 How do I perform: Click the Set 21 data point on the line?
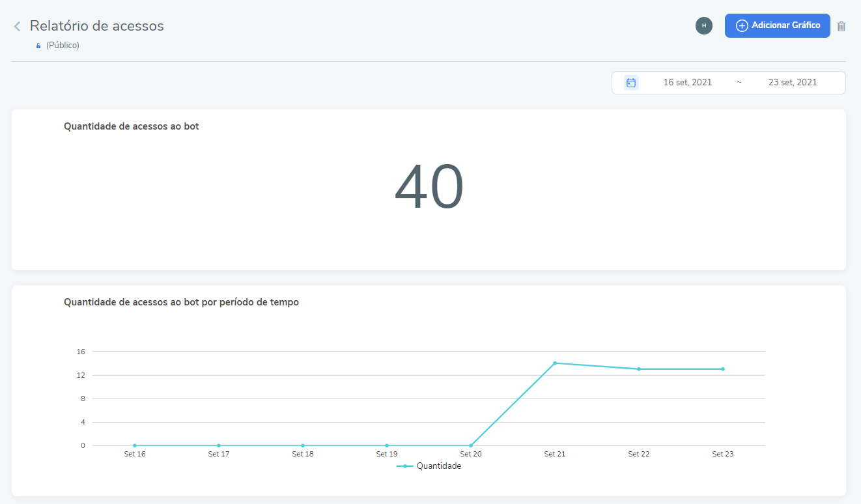point(555,363)
